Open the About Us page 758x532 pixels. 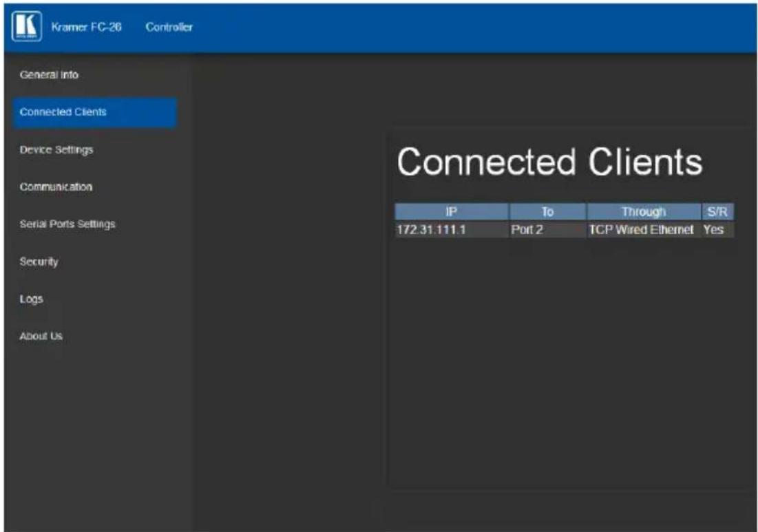pyautogui.click(x=41, y=336)
